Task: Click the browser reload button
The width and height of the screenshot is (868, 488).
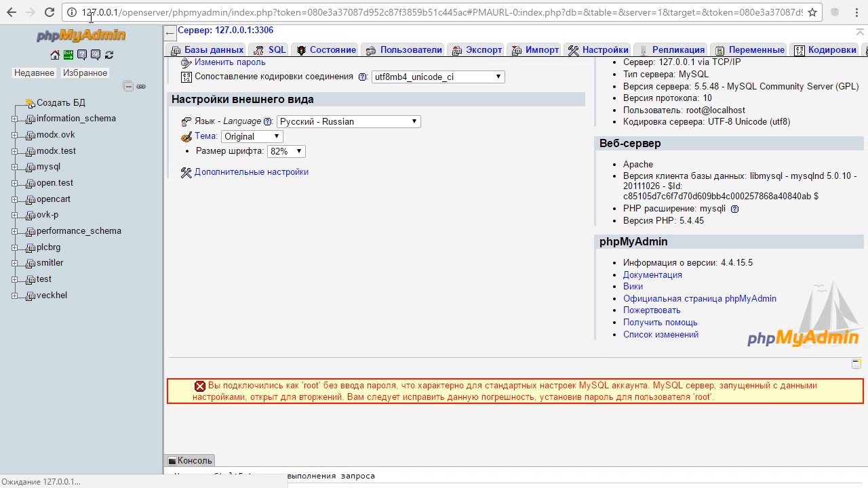Action: click(x=49, y=12)
